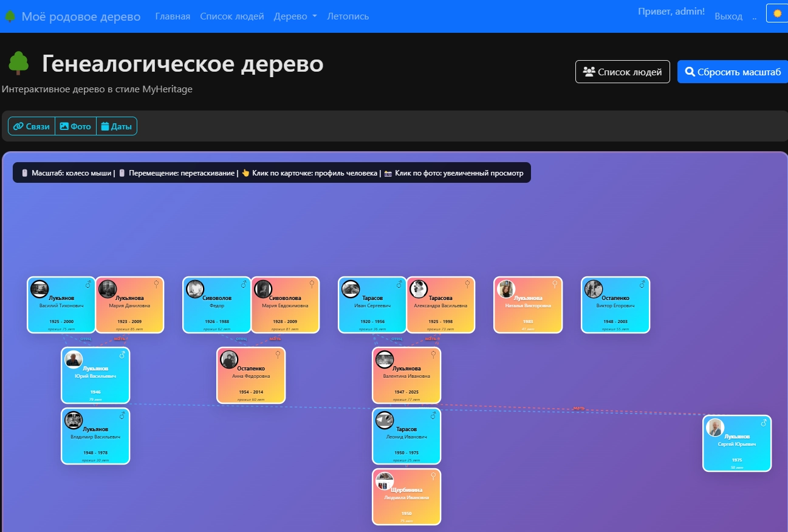Viewport: 788px width, 532px height.
Task: Enlarge photo of Остапенко Виктор Егорович
Action: click(x=594, y=289)
